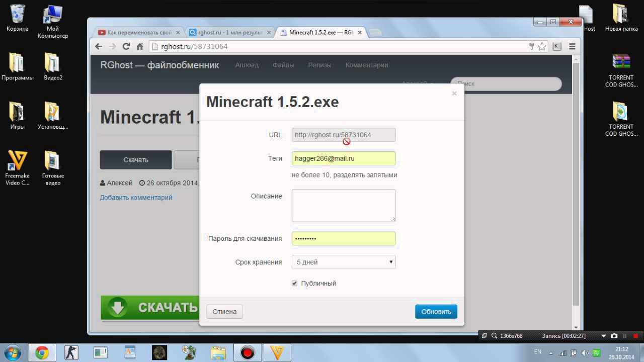Open the Добавить комментарий link
Screen dimensions: 644x362
point(136,198)
